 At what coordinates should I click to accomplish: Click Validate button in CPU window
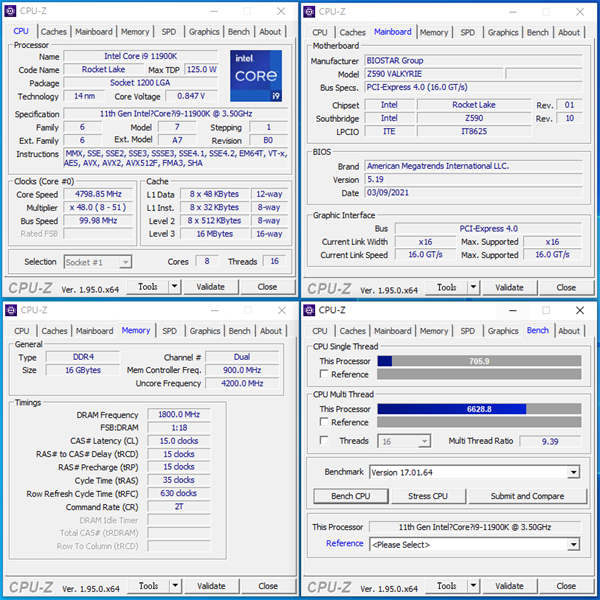click(x=210, y=287)
